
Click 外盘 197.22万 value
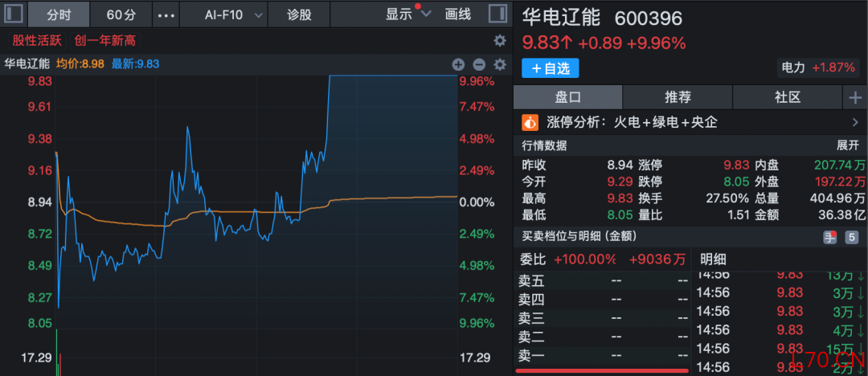(840, 182)
